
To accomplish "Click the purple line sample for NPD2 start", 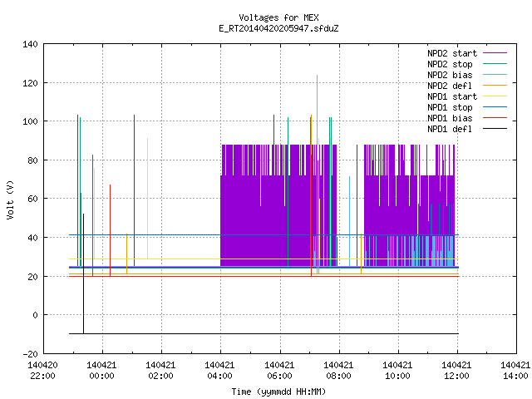I will [495, 53].
